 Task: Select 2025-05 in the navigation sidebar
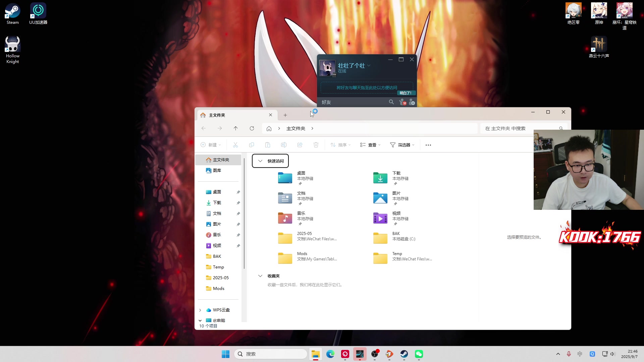pyautogui.click(x=218, y=278)
